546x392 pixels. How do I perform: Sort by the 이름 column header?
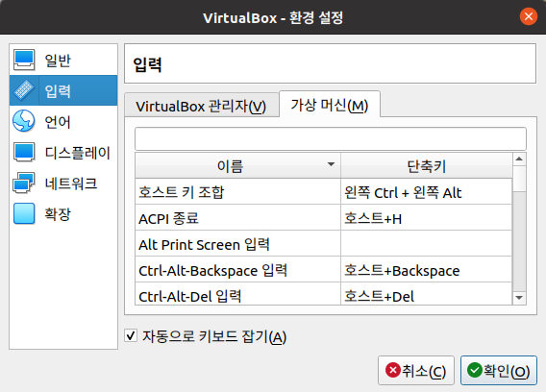(x=237, y=165)
